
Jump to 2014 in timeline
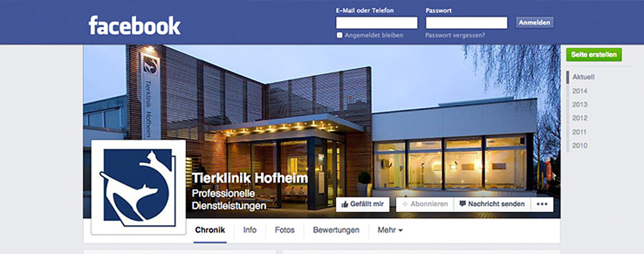point(580,91)
